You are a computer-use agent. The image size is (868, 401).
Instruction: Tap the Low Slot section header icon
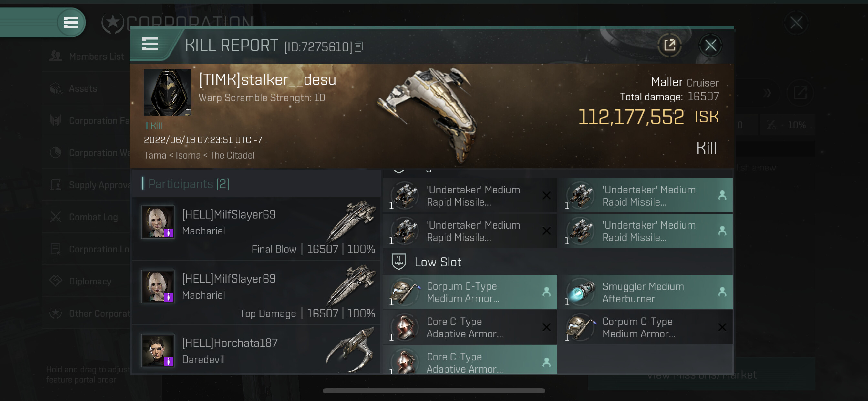(398, 262)
